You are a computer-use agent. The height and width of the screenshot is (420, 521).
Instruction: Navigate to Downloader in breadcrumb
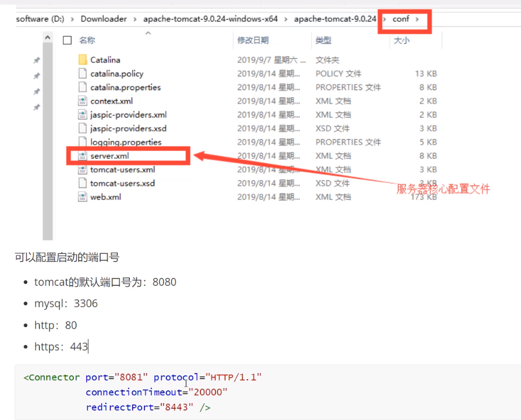point(104,19)
